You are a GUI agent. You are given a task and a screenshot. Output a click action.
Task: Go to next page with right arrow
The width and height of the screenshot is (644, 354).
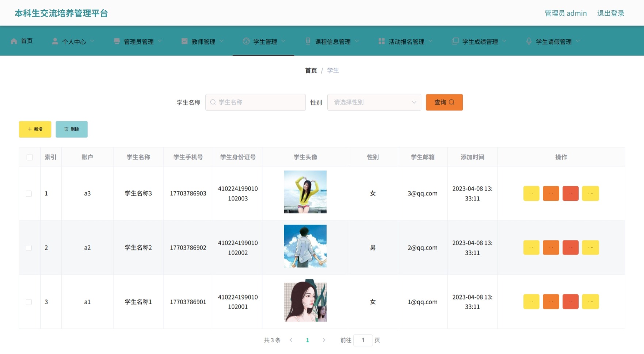tap(324, 340)
